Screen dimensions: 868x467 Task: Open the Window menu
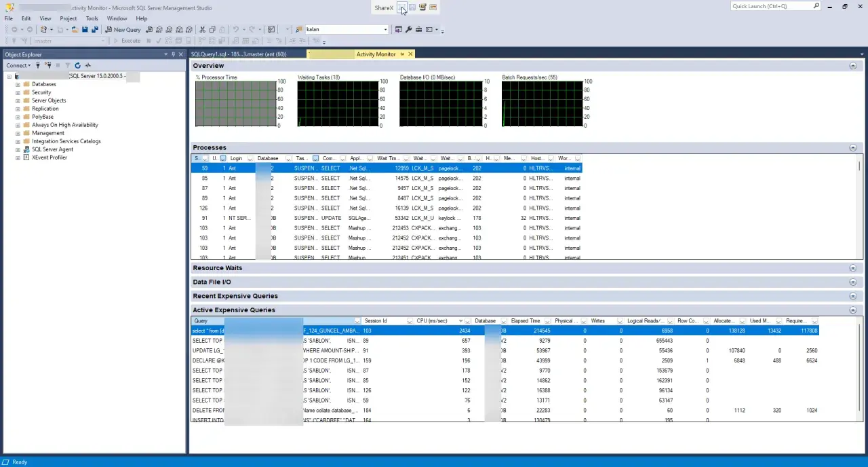click(x=117, y=18)
